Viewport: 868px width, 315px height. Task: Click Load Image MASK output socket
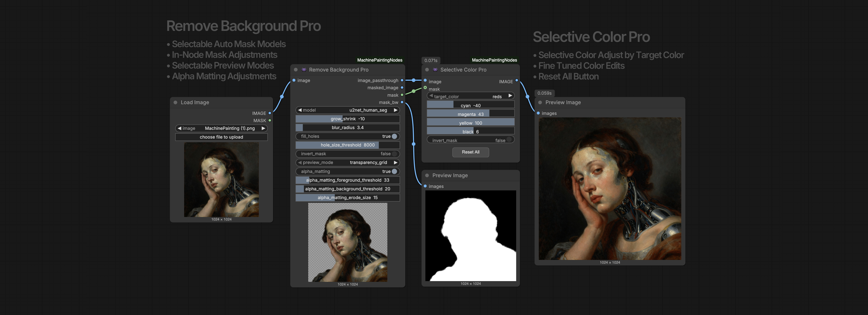[x=270, y=120]
